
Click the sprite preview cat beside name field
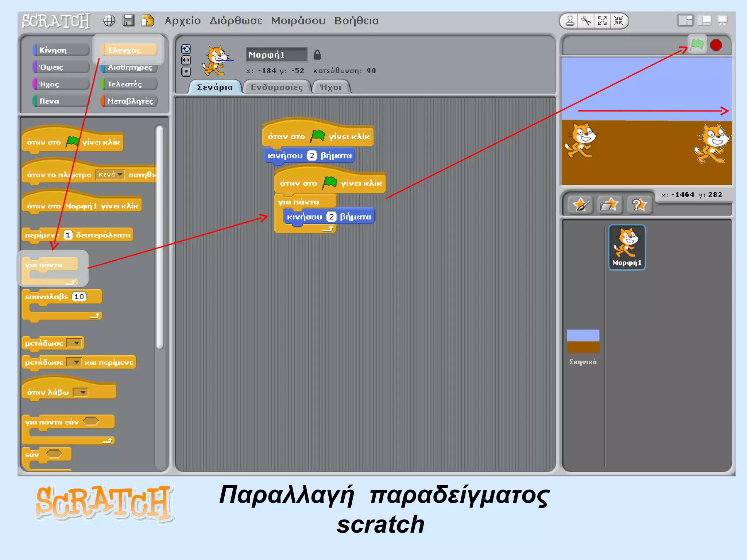tap(217, 60)
